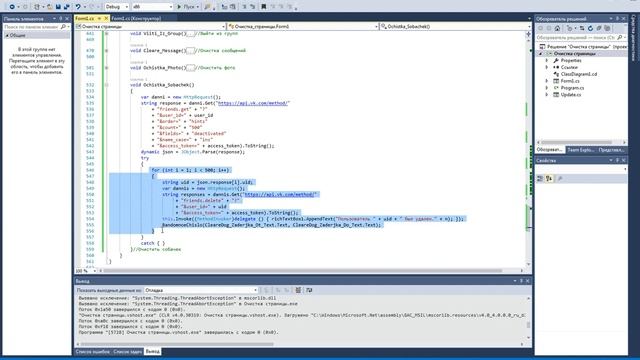Image resolution: width=640 pixels, height=360 pixels.
Task: Click the Uncomment selected lines icon
Action: [253, 7]
